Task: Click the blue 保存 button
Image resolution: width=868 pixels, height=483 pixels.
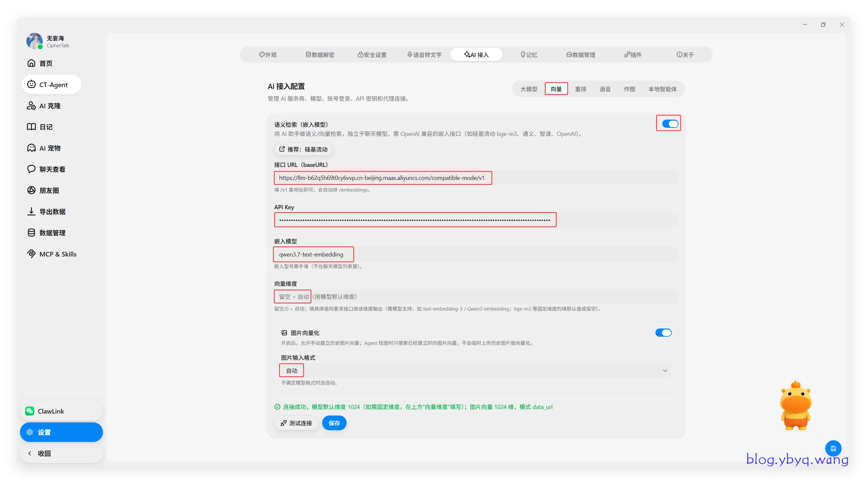Action: (334, 423)
